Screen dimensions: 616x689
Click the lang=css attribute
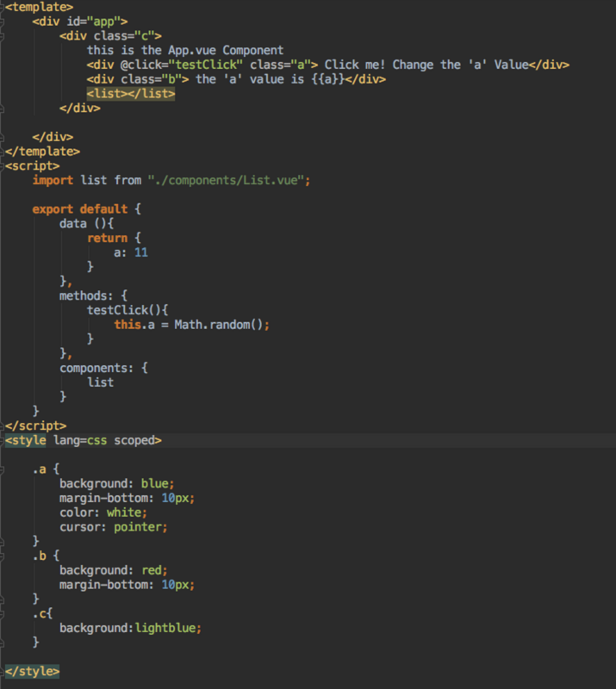(80, 440)
